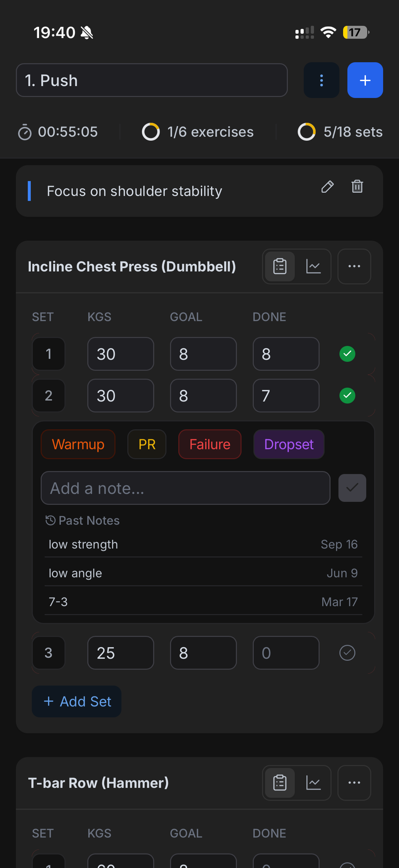Open sets log view for Incline Chest Press
Screen dimensions: 399x868
pyautogui.click(x=280, y=266)
